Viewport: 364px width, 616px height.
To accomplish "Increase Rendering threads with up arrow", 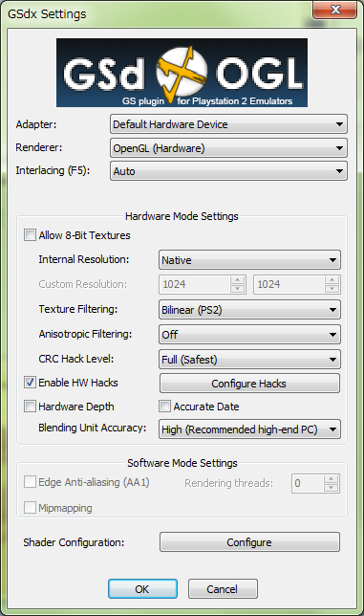I will click(x=332, y=478).
